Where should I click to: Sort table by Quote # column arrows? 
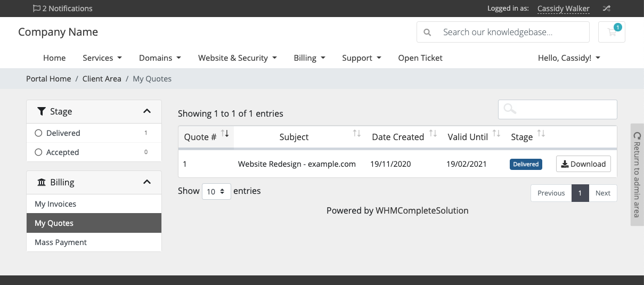(x=225, y=133)
